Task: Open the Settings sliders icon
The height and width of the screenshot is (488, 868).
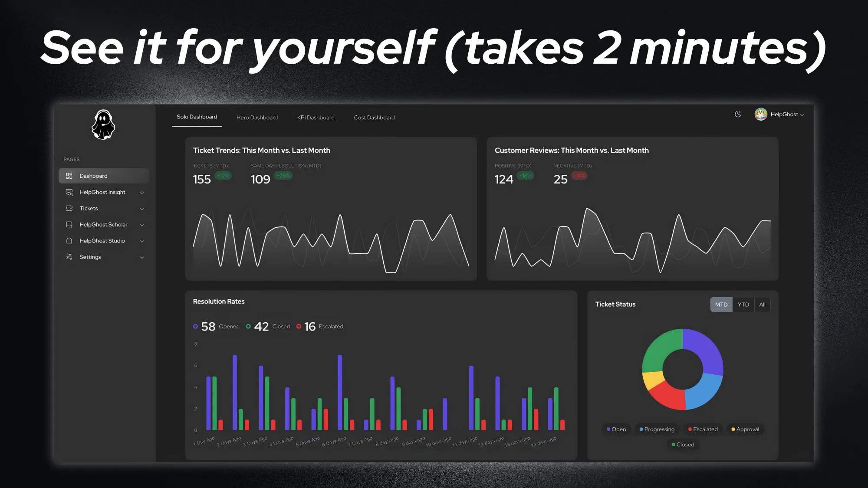Action: [x=69, y=257]
